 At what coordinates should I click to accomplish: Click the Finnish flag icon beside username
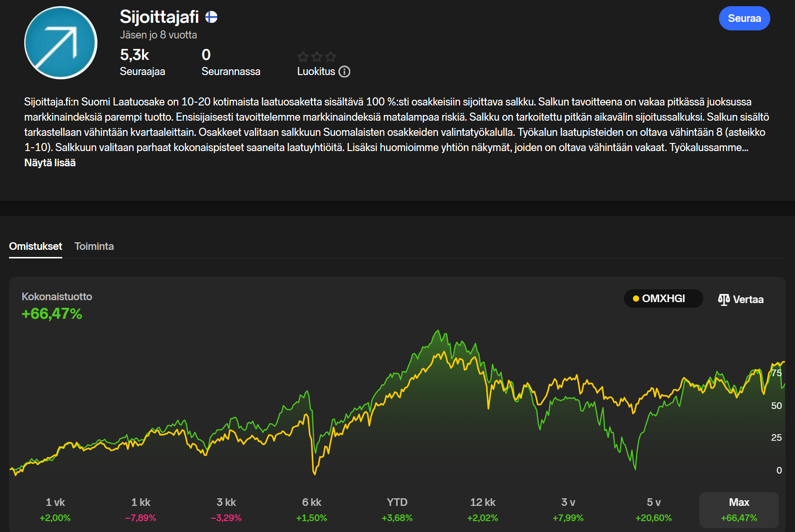click(211, 18)
